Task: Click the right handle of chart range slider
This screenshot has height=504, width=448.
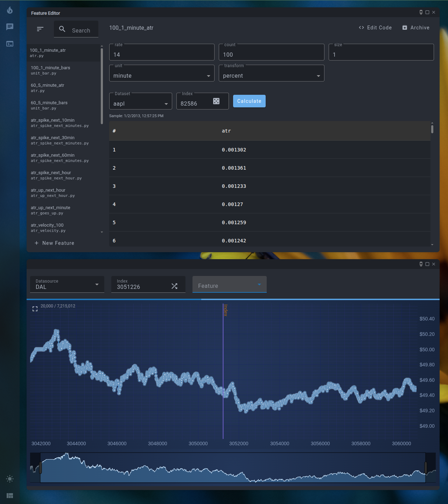Action: 426,468
